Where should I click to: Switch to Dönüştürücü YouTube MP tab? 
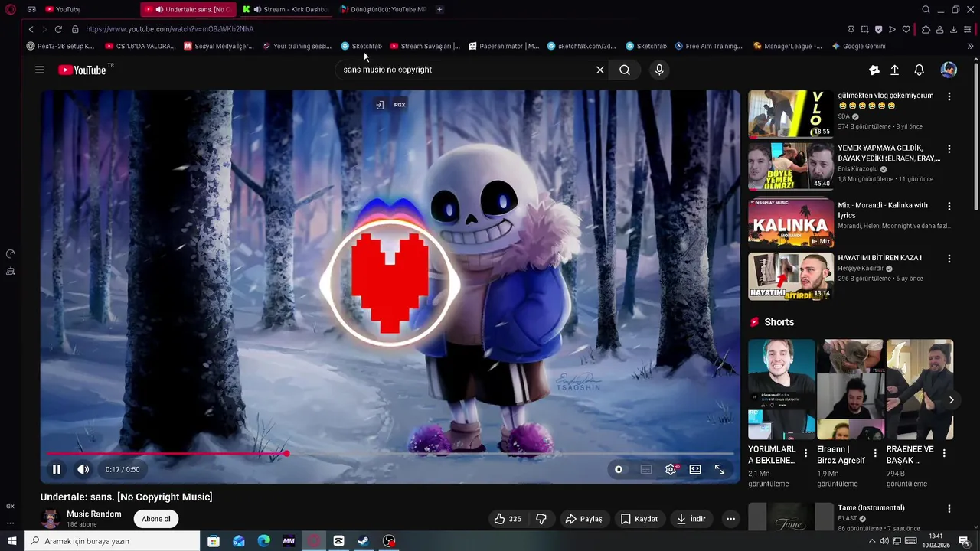383,9
